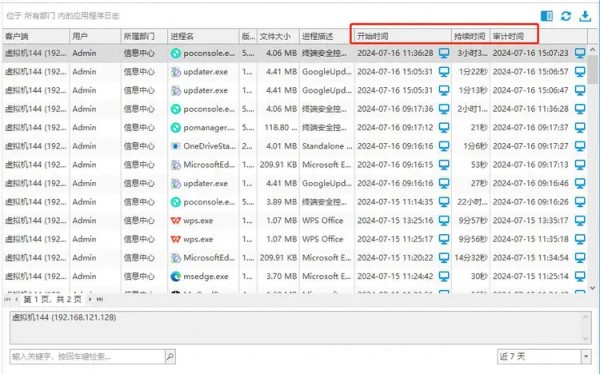Open monitor icon beside audit time 2024-07-16 15:06:47
600x374 pixels.
click(580, 90)
